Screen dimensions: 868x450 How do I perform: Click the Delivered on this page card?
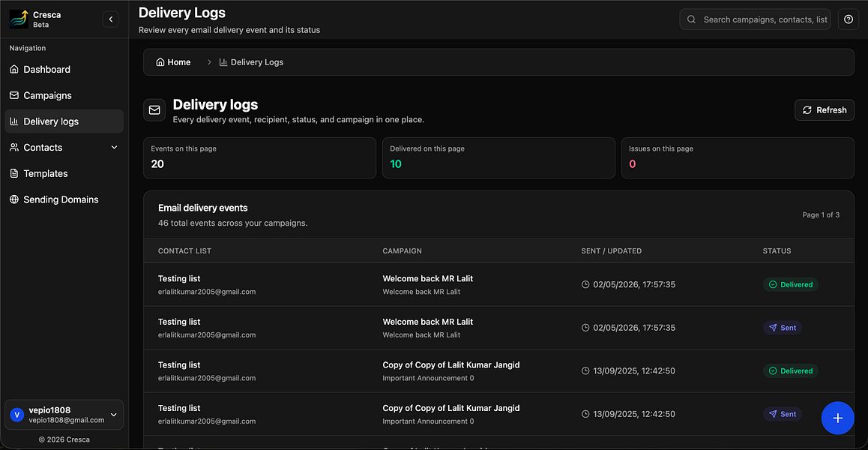(498, 158)
